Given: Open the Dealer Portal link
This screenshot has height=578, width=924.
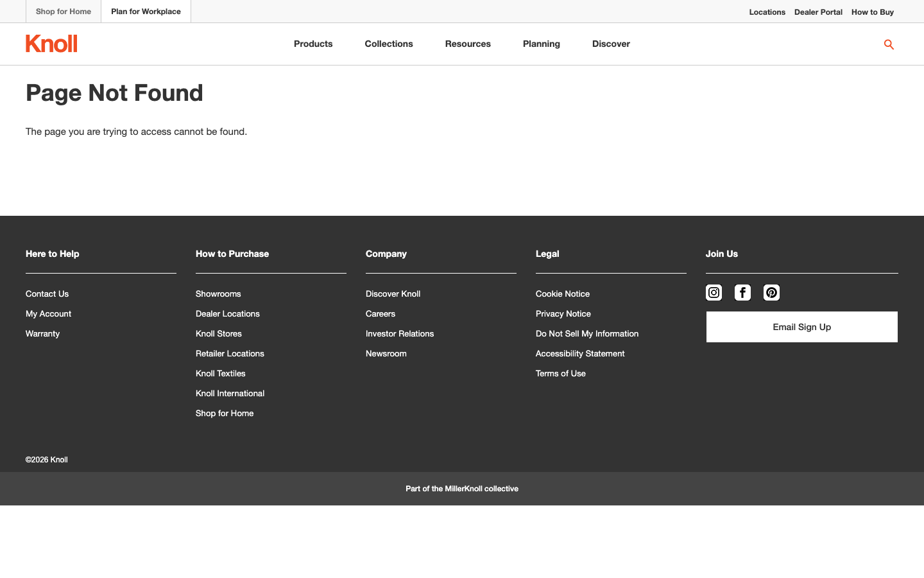Looking at the screenshot, I should point(818,12).
